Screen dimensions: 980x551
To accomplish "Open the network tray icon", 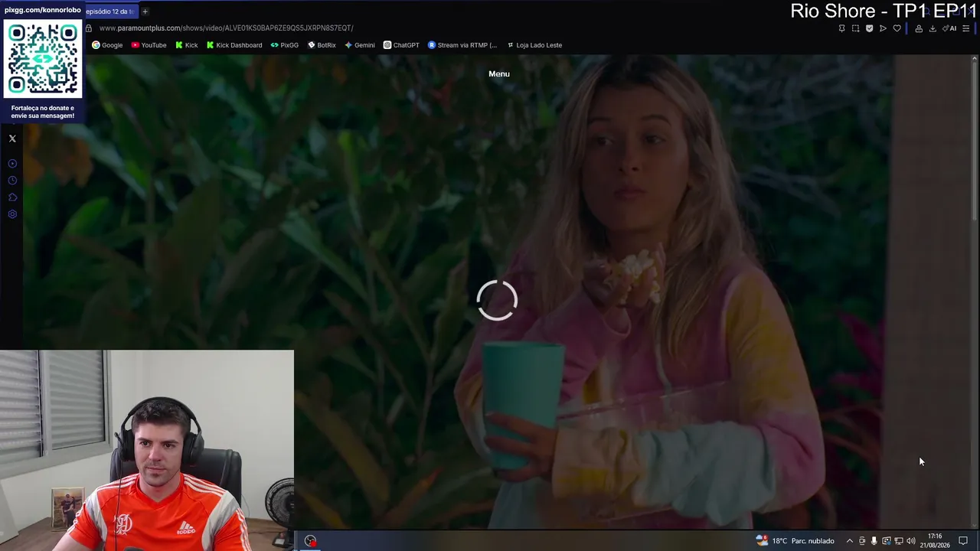I will [x=899, y=541].
